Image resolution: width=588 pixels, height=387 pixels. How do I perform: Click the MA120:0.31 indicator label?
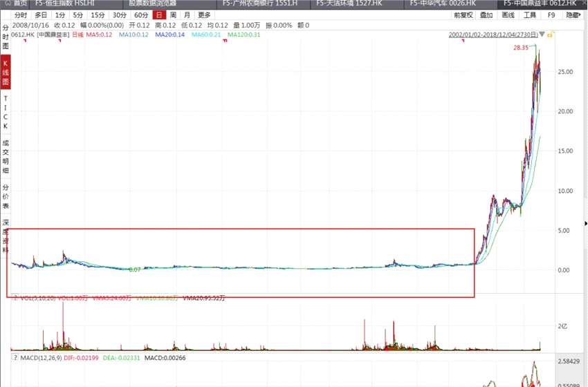[x=244, y=35]
